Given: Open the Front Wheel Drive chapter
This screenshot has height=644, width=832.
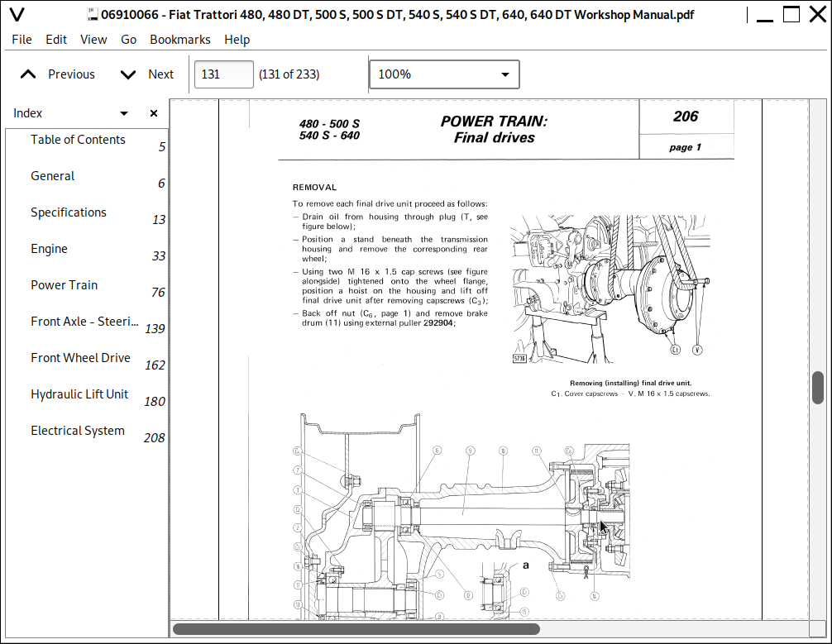Looking at the screenshot, I should click(x=80, y=358).
